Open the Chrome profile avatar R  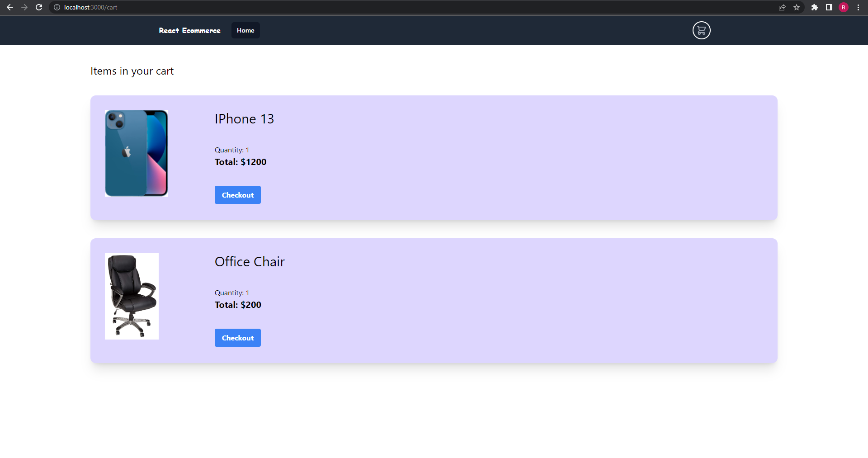844,7
